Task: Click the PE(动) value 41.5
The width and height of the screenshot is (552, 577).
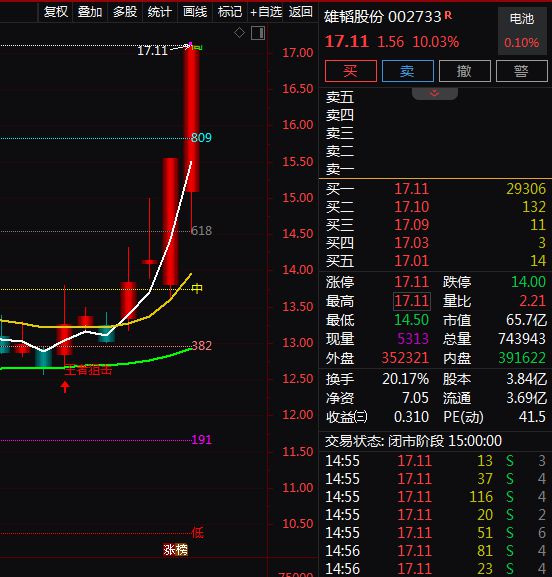Action: 532,417
